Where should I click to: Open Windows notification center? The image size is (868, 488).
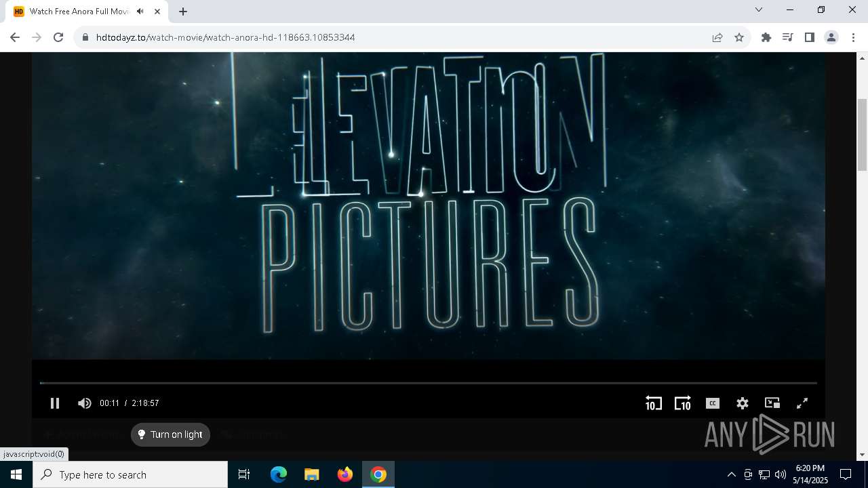pyautogui.click(x=846, y=474)
